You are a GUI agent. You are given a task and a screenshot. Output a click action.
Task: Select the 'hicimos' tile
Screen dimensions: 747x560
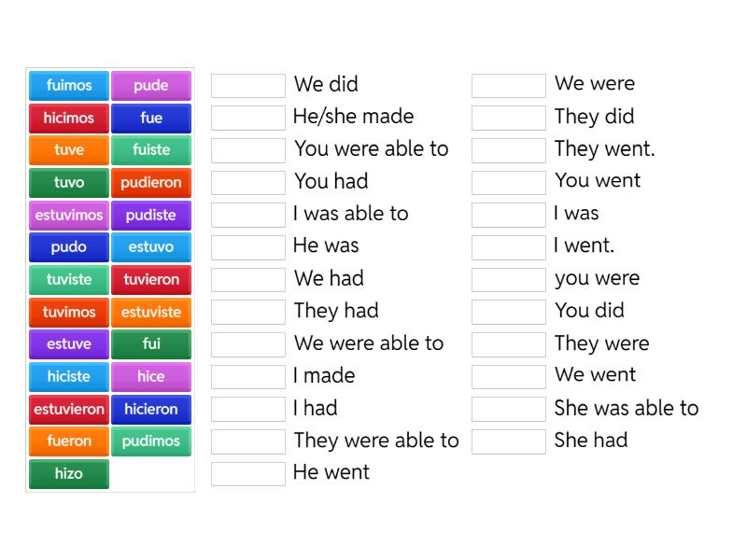[69, 119]
